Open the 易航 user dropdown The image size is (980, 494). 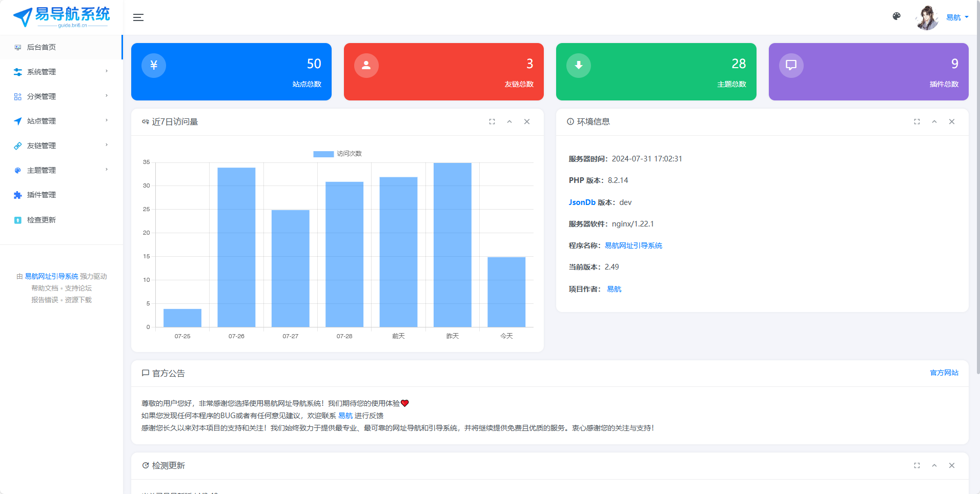(x=957, y=17)
